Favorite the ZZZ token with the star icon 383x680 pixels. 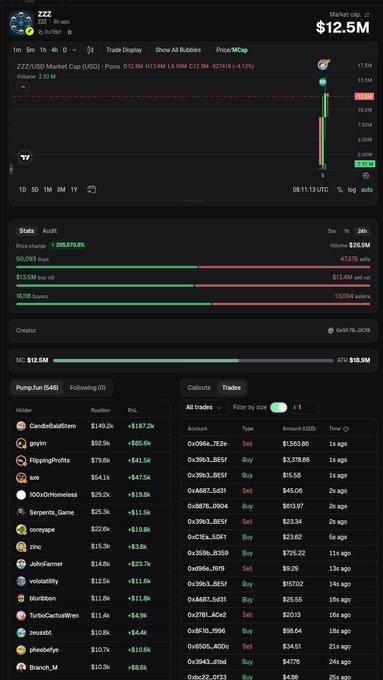70,32
